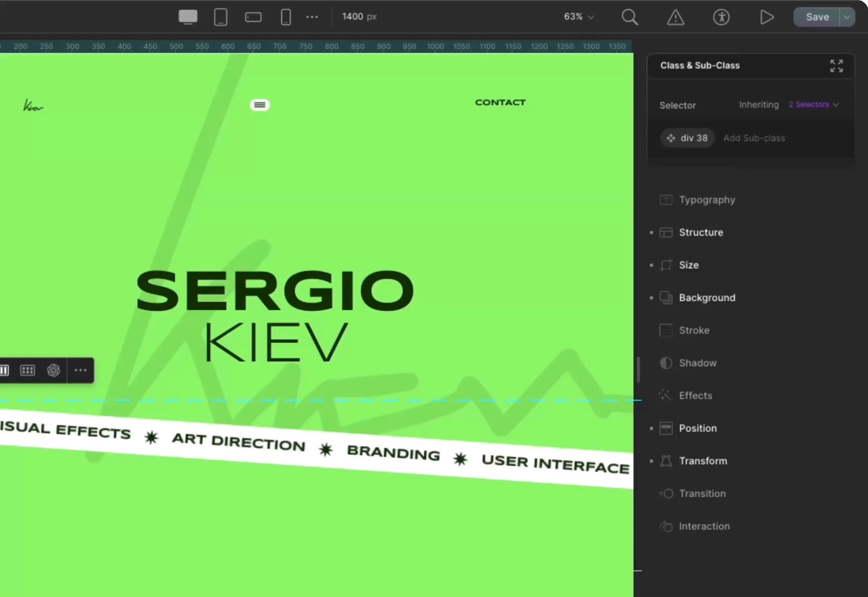Screen dimensions: 868x597
Task: Select the SERGIO heading on canvas
Action: point(275,291)
